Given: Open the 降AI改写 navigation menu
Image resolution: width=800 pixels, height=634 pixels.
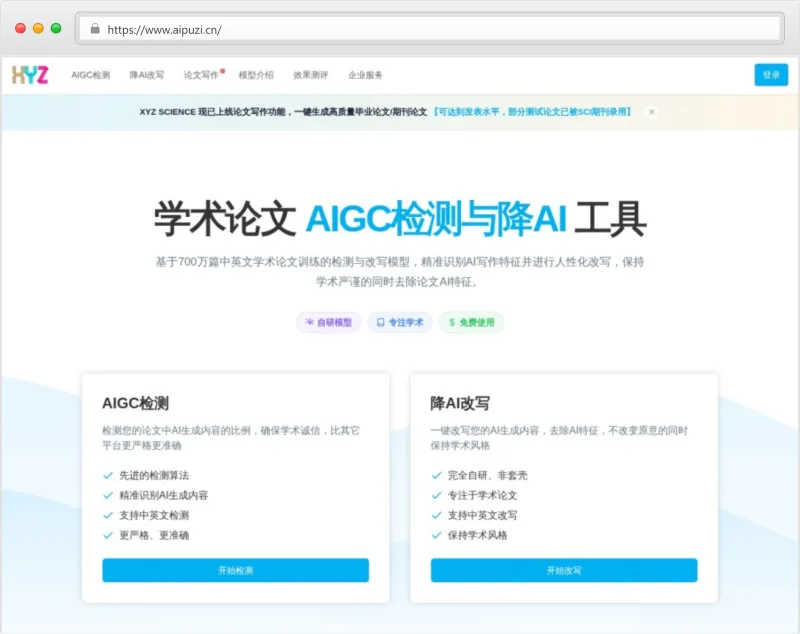Looking at the screenshot, I should coord(148,73).
